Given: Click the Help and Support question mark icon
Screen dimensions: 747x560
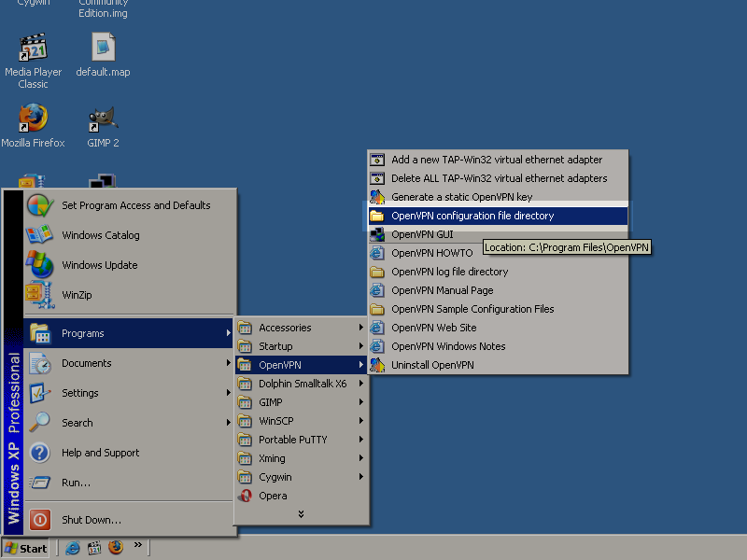Looking at the screenshot, I should (40, 453).
